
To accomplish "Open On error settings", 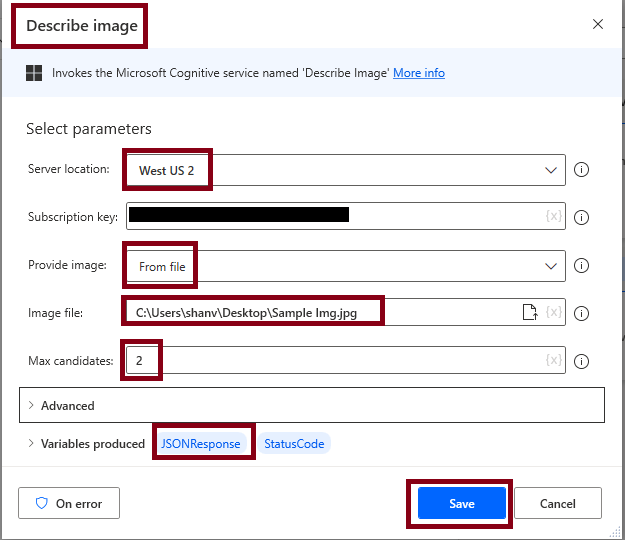I will click(69, 503).
